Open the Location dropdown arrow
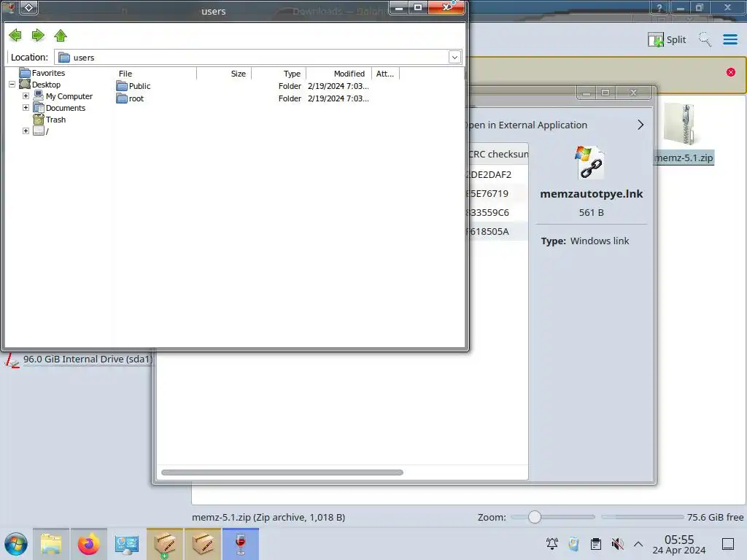The height and width of the screenshot is (560, 747). (454, 57)
